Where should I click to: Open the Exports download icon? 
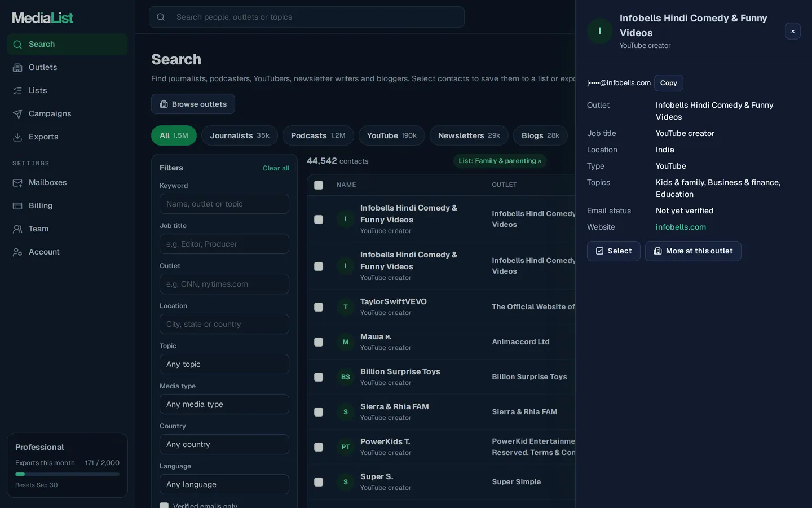(x=17, y=137)
